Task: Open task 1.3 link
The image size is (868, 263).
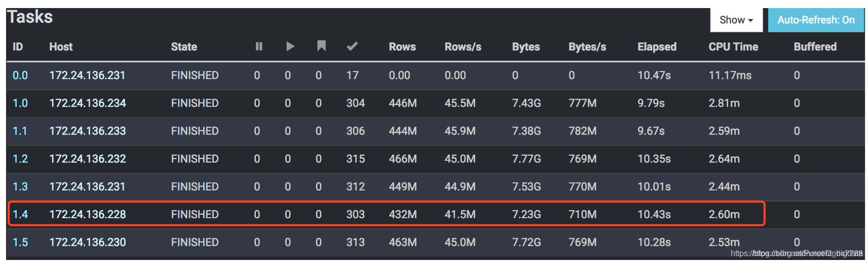Action: click(x=20, y=187)
